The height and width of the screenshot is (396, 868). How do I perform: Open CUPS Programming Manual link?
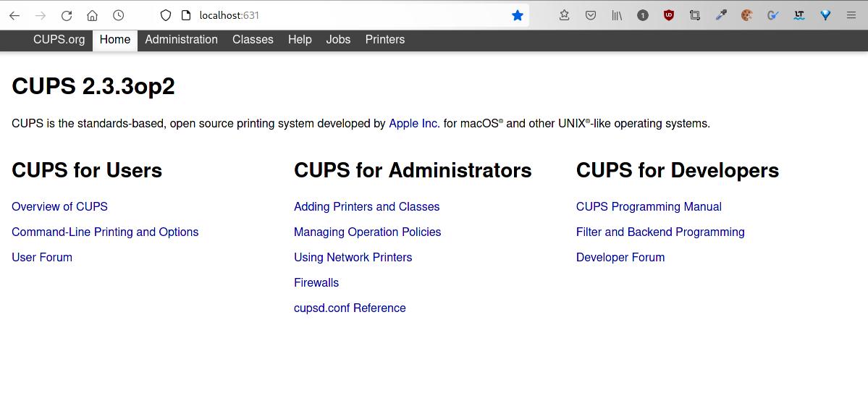click(x=649, y=206)
